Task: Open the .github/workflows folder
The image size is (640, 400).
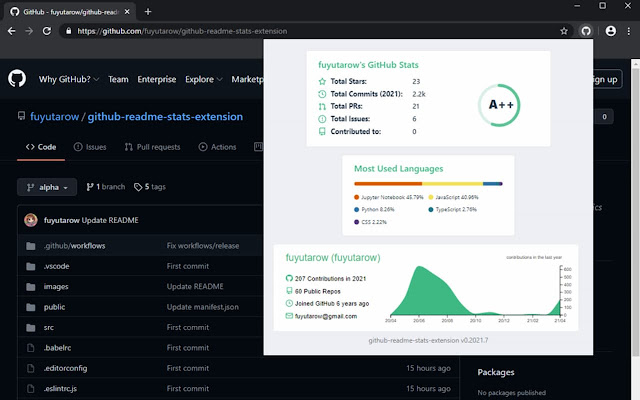Action: (75, 245)
